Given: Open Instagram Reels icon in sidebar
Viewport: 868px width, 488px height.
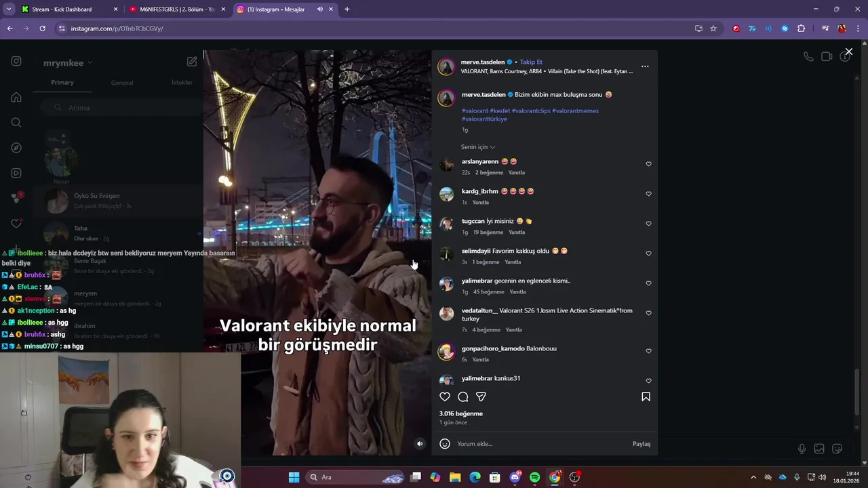Looking at the screenshot, I should point(16,173).
